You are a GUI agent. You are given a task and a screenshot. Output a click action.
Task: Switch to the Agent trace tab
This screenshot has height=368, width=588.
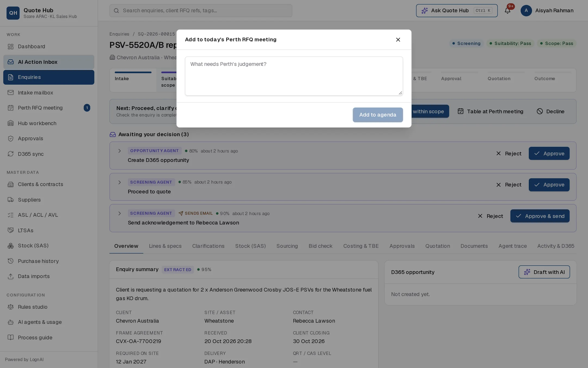(512, 246)
